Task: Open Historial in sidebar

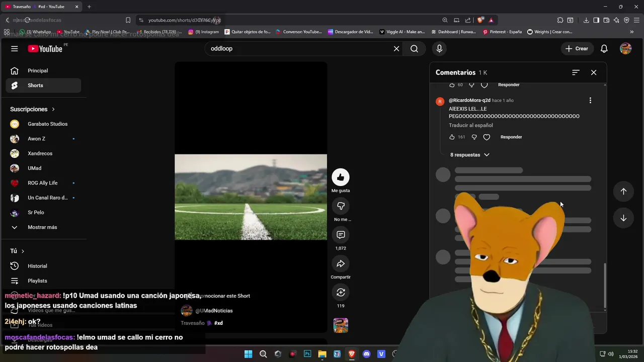Action: [x=43, y=266]
